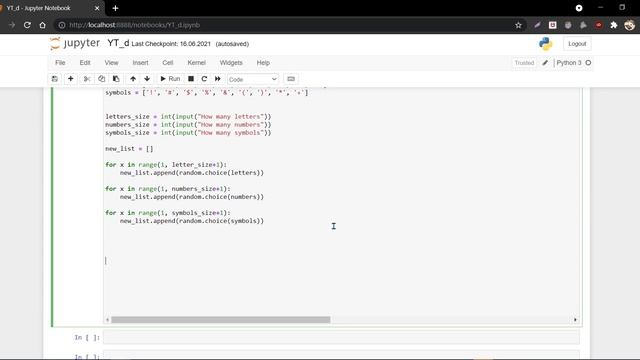This screenshot has height=360, width=640.
Task: Save the notebook with the floppy disk icon
Action: [x=55, y=79]
